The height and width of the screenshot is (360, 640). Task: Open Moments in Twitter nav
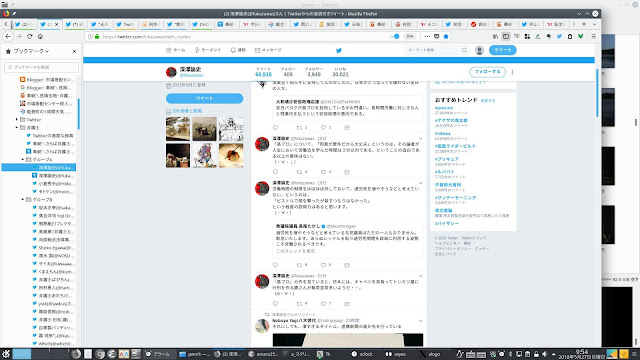tap(208, 50)
